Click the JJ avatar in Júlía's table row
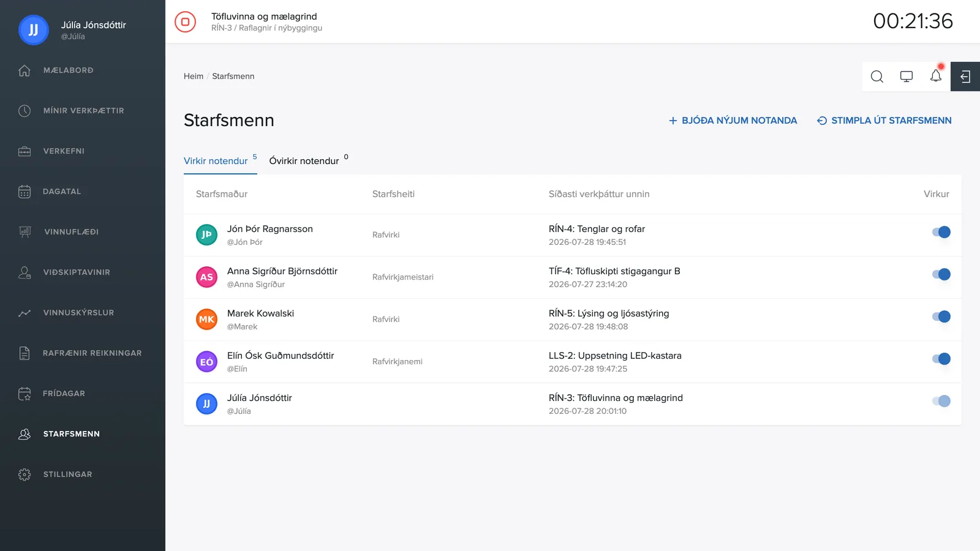 pos(206,403)
